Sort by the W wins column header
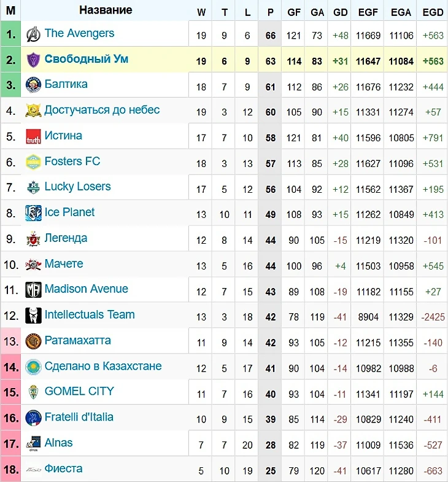Viewport: 448px width, 482px height. [201, 11]
